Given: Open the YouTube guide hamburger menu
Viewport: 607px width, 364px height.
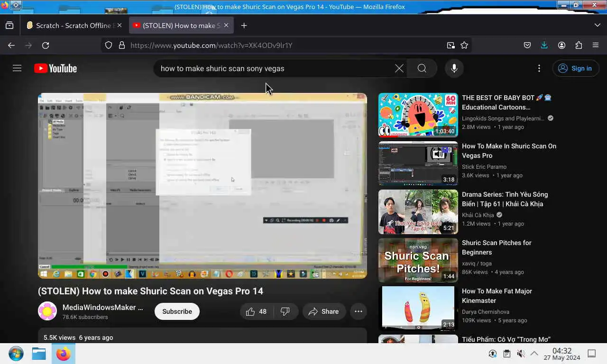Looking at the screenshot, I should point(17,68).
